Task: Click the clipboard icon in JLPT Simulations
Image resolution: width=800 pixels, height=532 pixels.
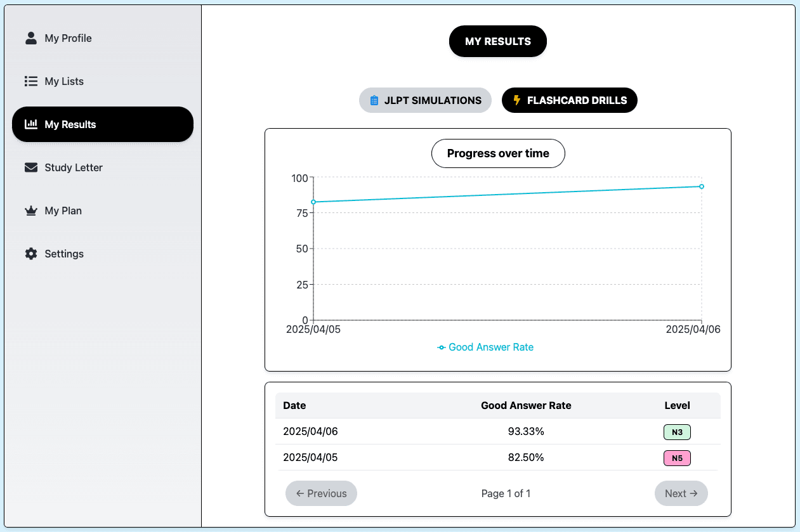Action: 374,100
